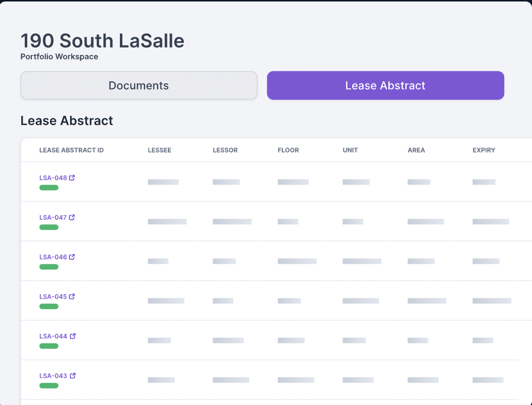This screenshot has height=405, width=532.
Task: Open external link icon beside LSA-043
Action: coord(73,376)
